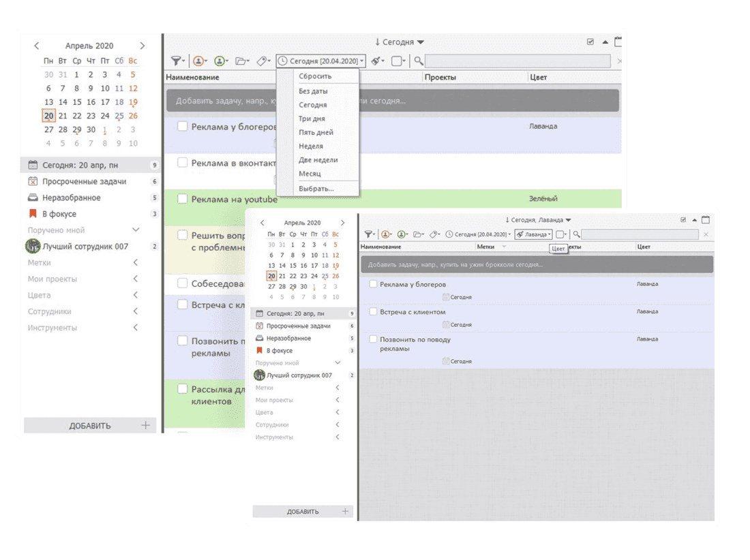Open 'Сегодня, Лаванда' title dropdown in front window
This screenshot has height=560, width=750.
point(538,220)
